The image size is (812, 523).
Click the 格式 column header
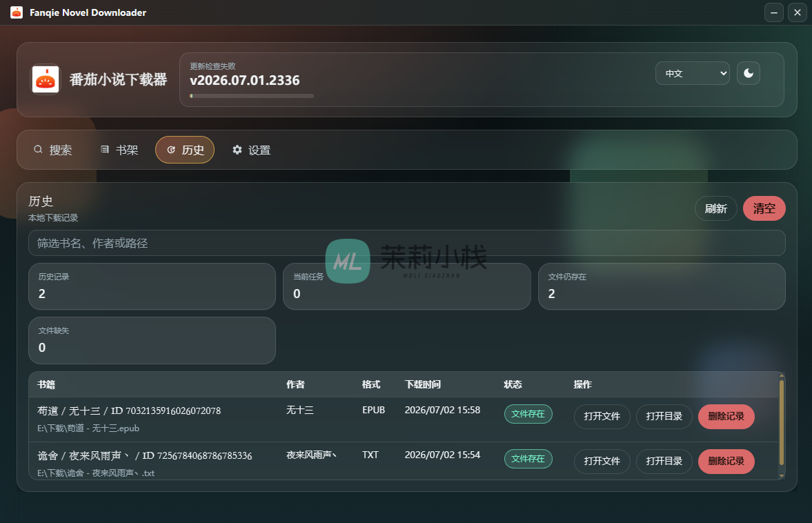370,384
